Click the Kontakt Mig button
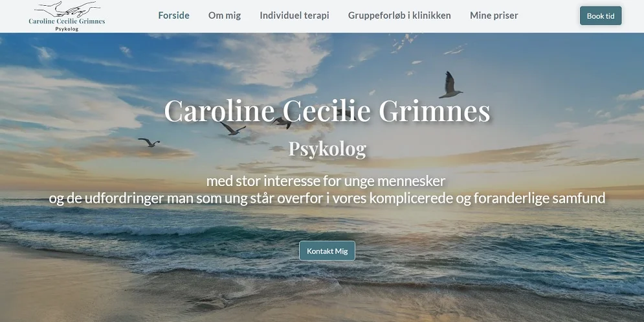Screen dimensions: 644x322 (327, 251)
